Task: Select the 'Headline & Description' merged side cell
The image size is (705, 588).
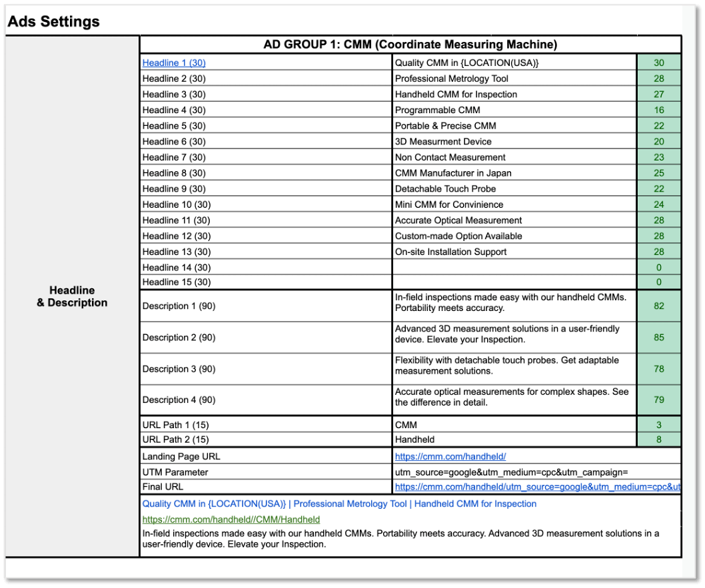Action: (x=72, y=296)
